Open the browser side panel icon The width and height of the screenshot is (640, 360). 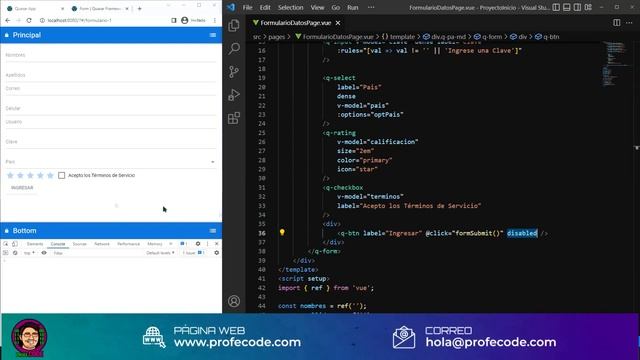(174, 20)
